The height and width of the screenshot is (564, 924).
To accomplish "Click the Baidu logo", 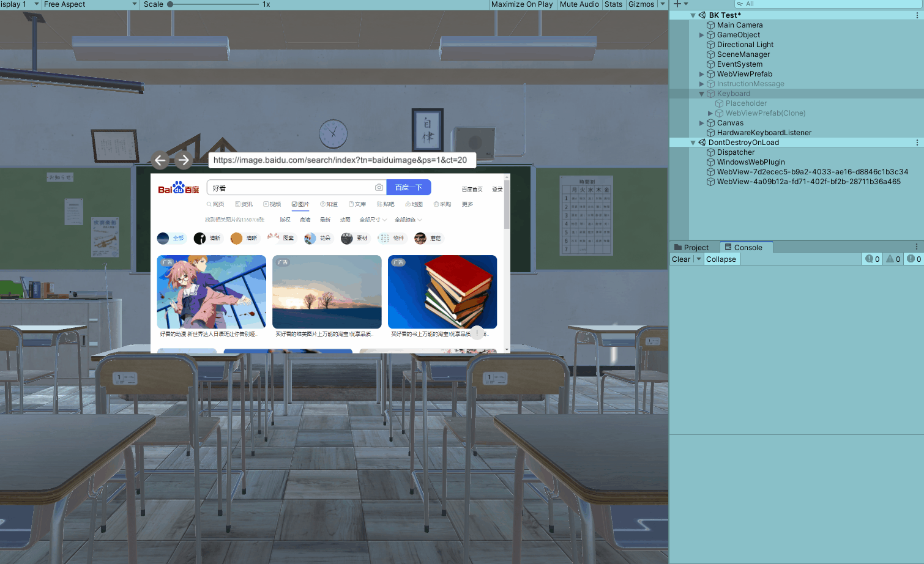I will point(178,187).
